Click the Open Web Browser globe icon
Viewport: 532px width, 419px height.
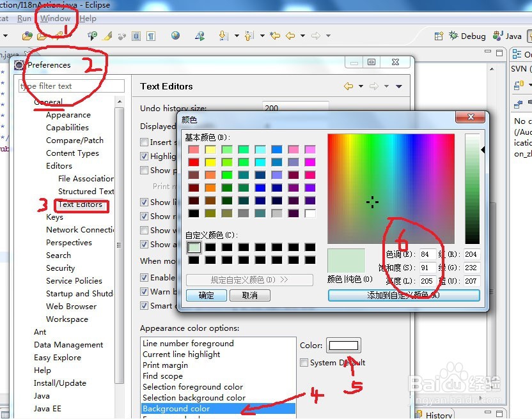(175, 36)
